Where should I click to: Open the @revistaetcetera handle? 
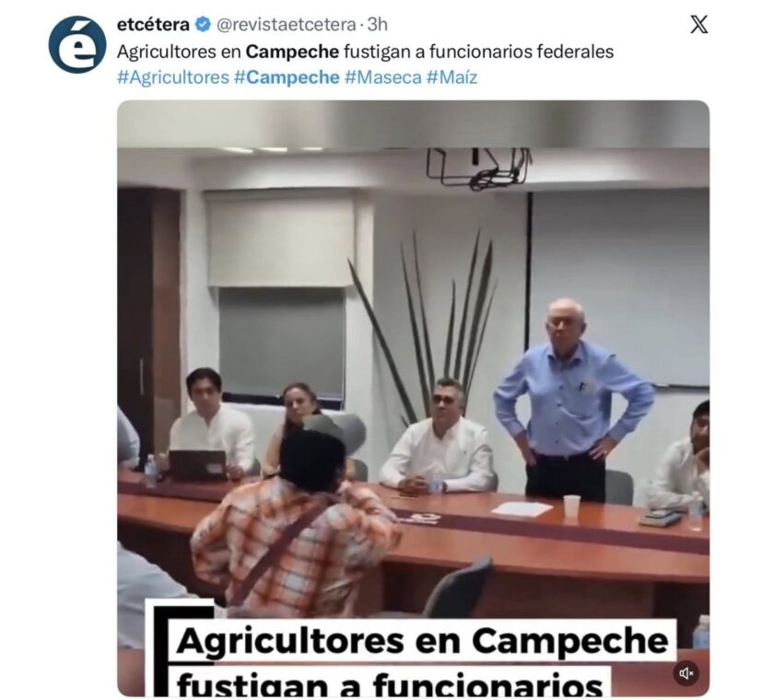[287, 24]
